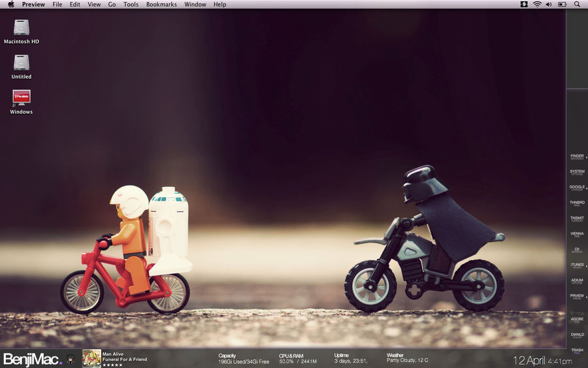The height and width of the screenshot is (368, 588).
Task: Launch Finder from the side dock
Action: (x=577, y=157)
